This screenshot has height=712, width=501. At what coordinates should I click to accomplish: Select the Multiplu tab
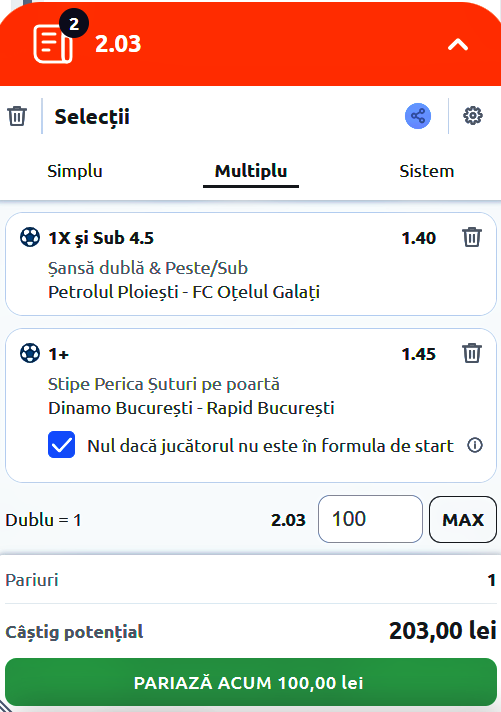pos(251,172)
